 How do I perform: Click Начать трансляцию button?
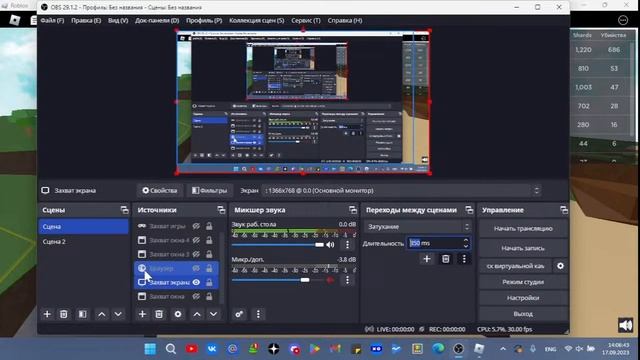coord(523,229)
